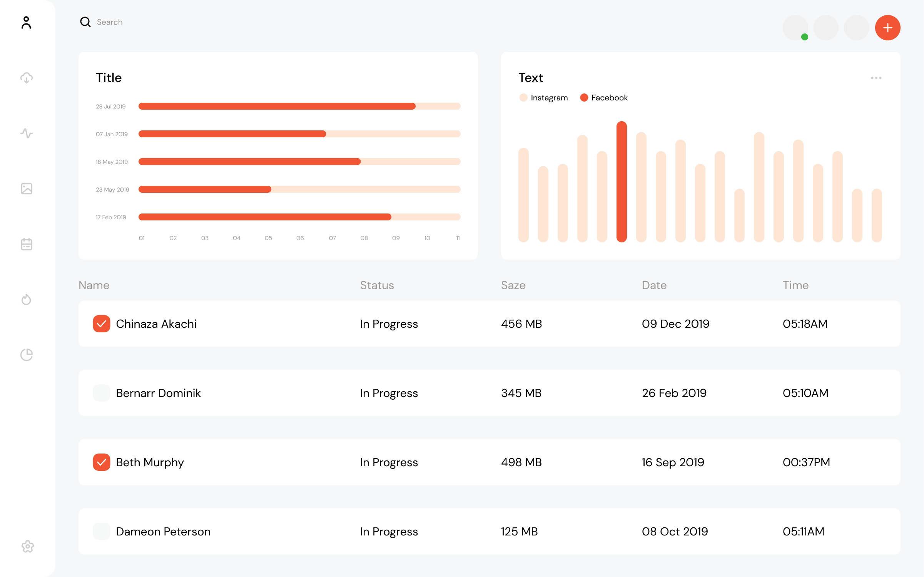This screenshot has height=577, width=924.
Task: Click the Search input field
Action: coord(127,22)
